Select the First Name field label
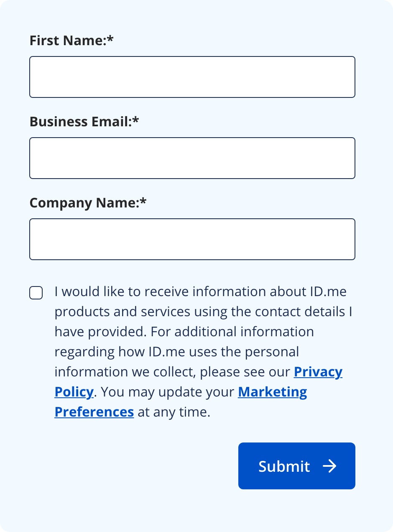The width and height of the screenshot is (393, 532). pyautogui.click(x=71, y=41)
